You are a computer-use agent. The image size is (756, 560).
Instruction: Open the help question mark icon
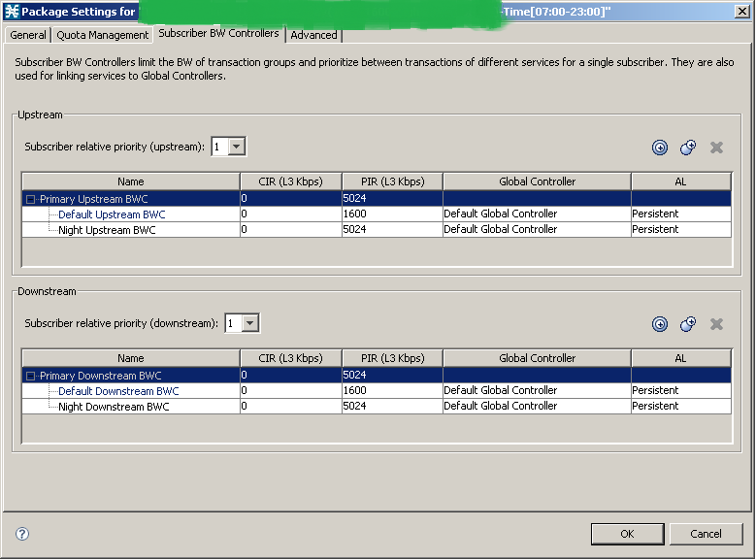click(x=22, y=534)
